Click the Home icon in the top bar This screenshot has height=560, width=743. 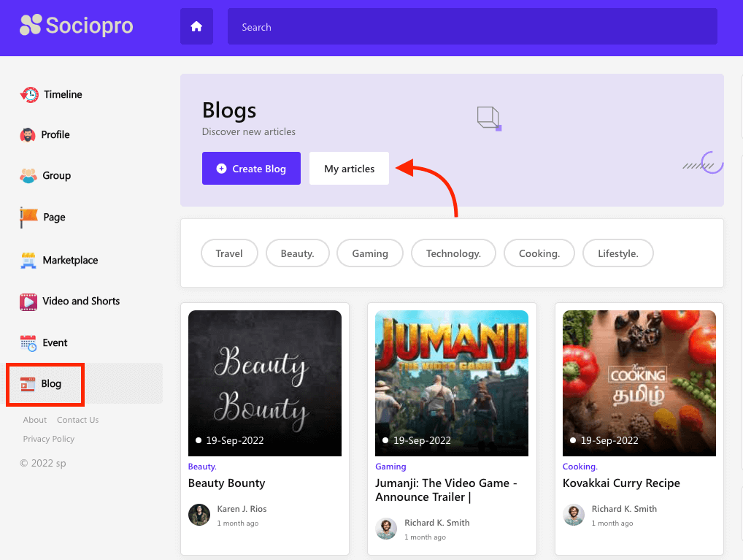click(x=196, y=26)
